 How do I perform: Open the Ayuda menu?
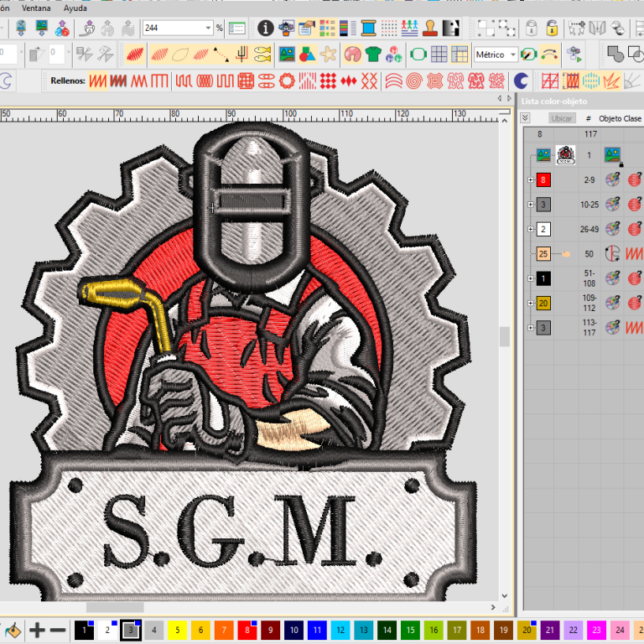coord(75,8)
